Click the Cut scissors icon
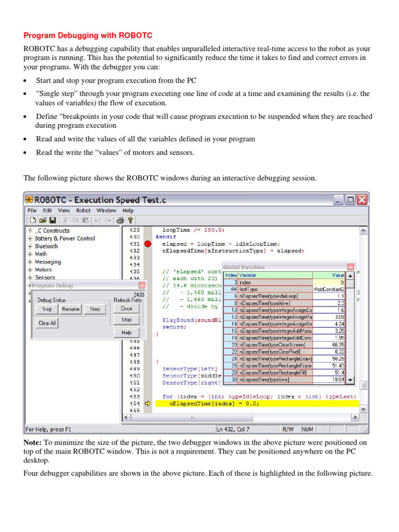 [x=65, y=220]
